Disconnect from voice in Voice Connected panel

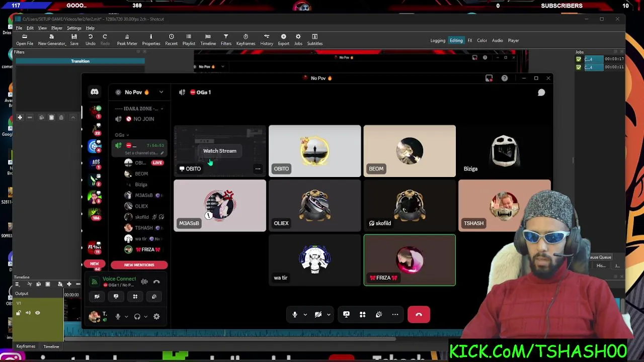[156, 282]
